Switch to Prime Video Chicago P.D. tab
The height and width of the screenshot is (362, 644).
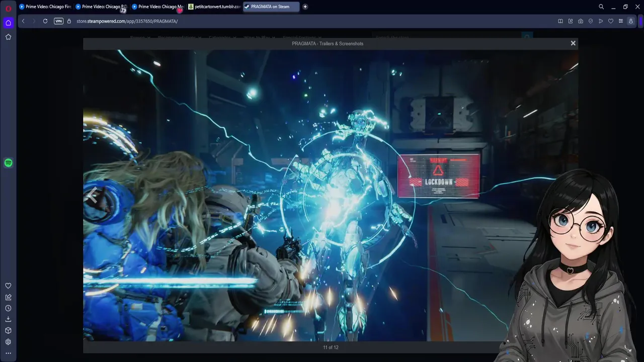click(x=102, y=7)
